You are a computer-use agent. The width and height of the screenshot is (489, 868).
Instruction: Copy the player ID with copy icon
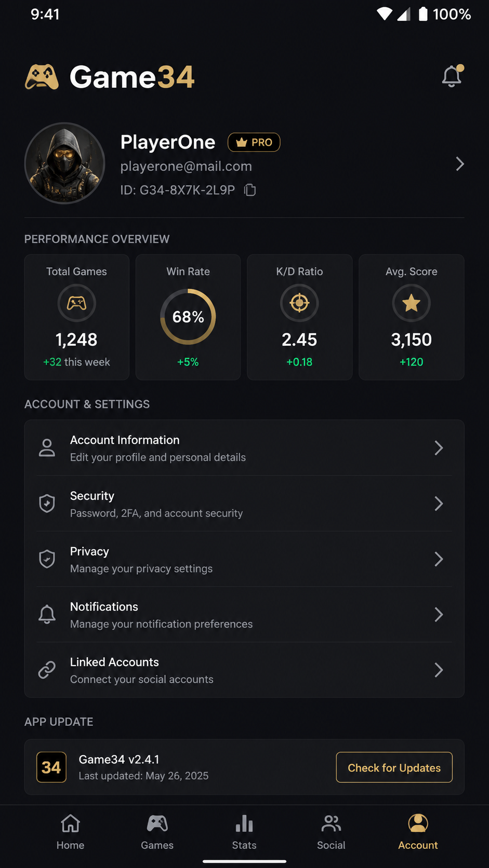click(250, 190)
